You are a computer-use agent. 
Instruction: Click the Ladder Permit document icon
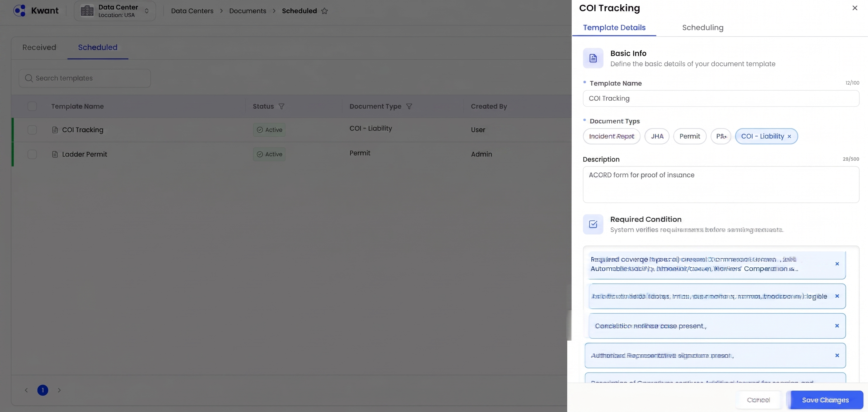[55, 154]
